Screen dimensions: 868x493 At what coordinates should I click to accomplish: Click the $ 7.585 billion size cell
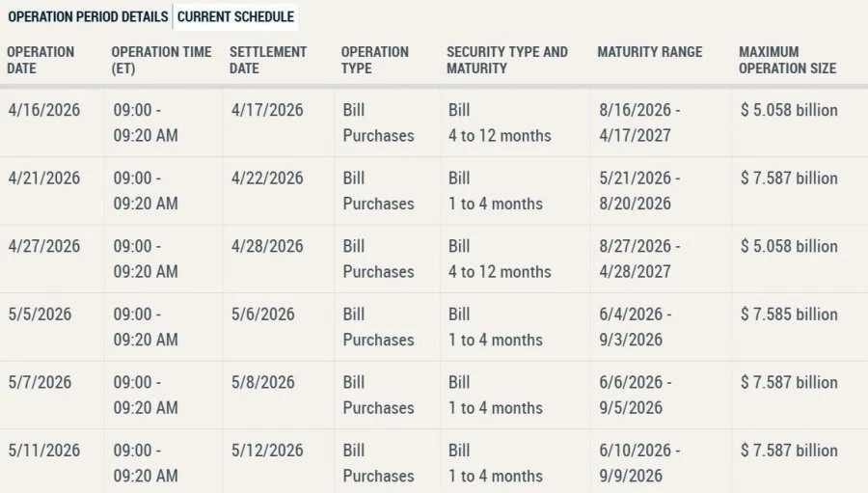pos(789,315)
